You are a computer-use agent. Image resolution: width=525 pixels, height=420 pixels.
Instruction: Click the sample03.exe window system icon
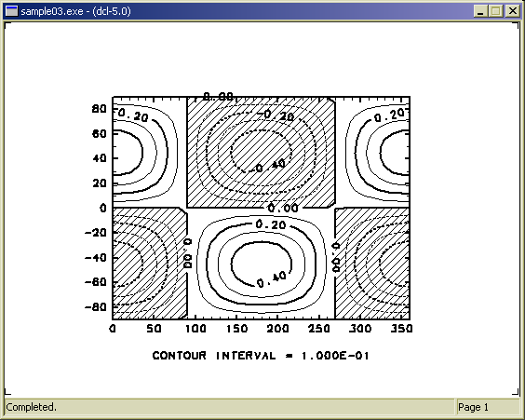[x=11, y=11]
